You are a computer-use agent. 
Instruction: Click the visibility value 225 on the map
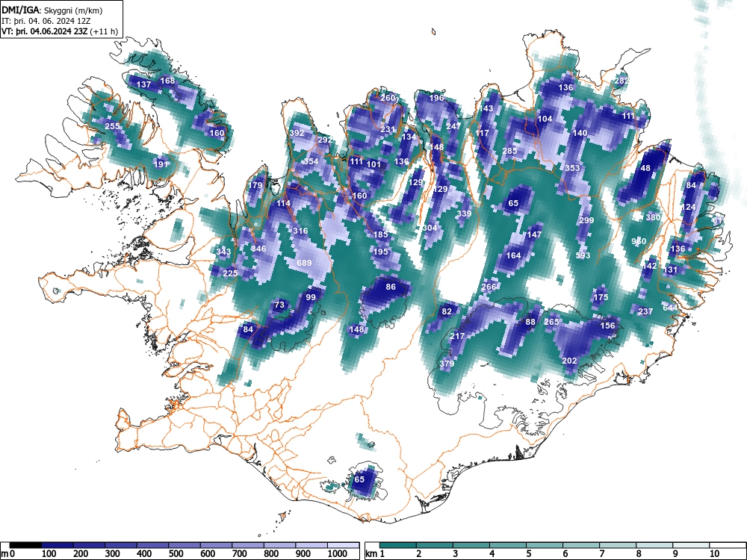(230, 273)
